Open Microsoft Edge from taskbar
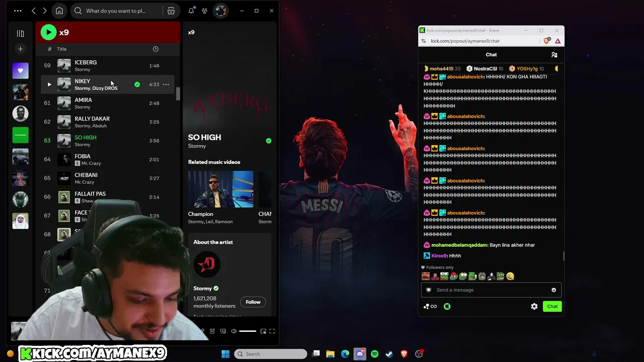This screenshot has height=362, width=644. coord(345,354)
